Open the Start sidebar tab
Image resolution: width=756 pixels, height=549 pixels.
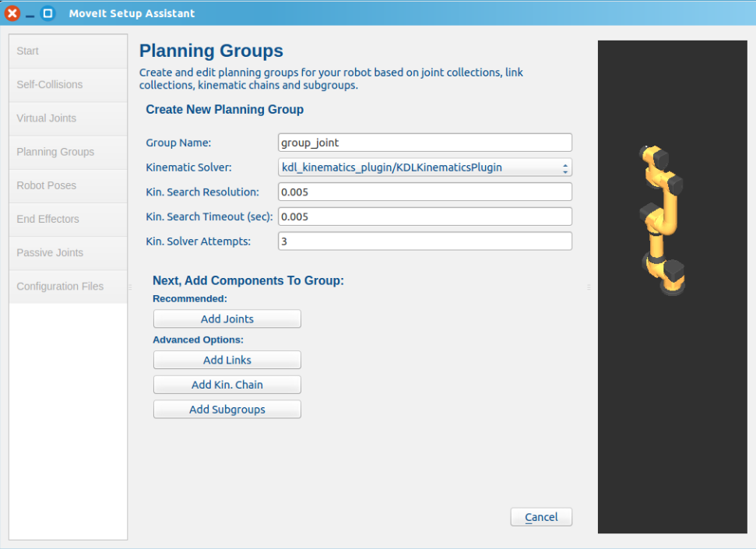(x=68, y=51)
